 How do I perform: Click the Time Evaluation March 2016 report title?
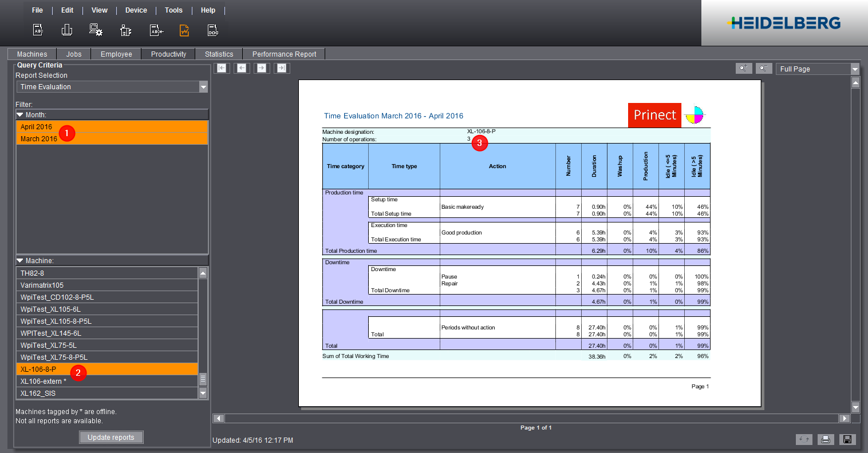[x=393, y=116]
